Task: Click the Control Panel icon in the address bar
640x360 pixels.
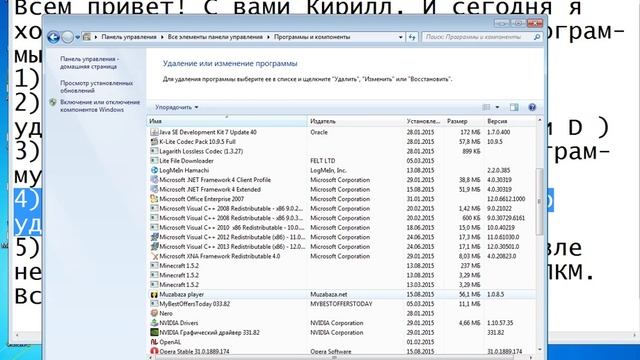Action: [x=87, y=37]
